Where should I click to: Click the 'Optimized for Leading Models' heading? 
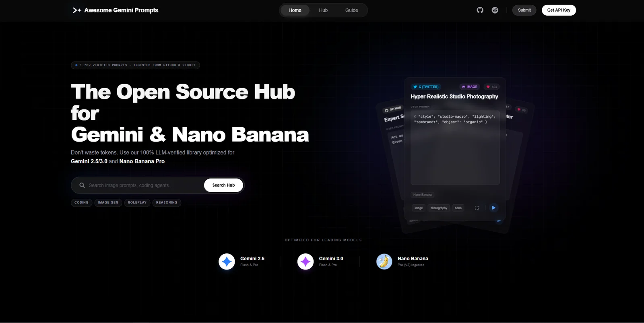(x=323, y=240)
